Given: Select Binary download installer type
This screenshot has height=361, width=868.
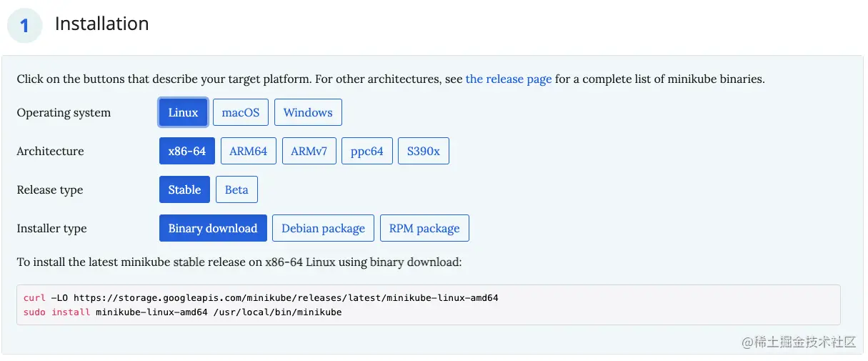Looking at the screenshot, I should (x=213, y=228).
